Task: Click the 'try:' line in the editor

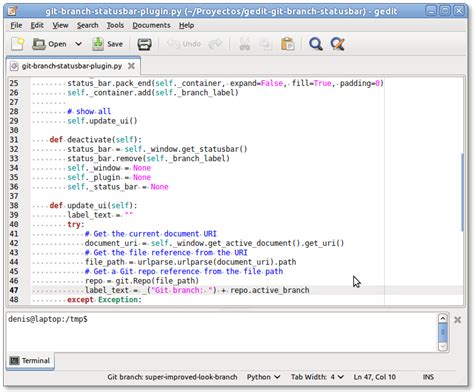Action: click(76, 224)
